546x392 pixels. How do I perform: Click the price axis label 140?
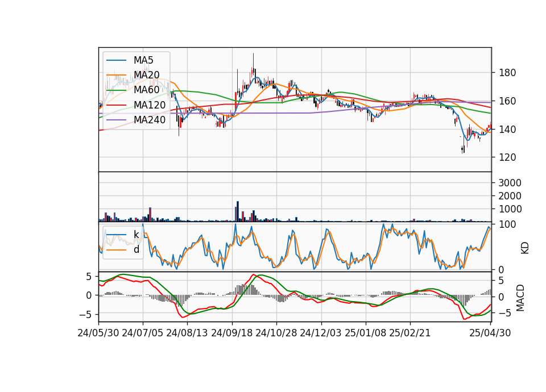point(507,129)
